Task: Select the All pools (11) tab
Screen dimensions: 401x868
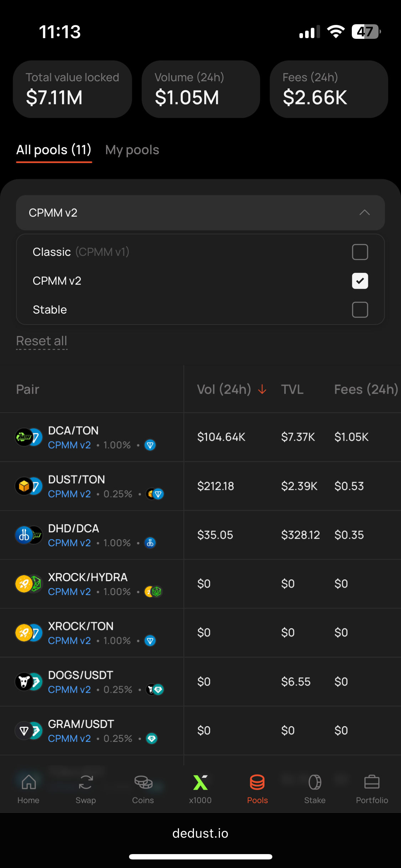Action: [54, 150]
